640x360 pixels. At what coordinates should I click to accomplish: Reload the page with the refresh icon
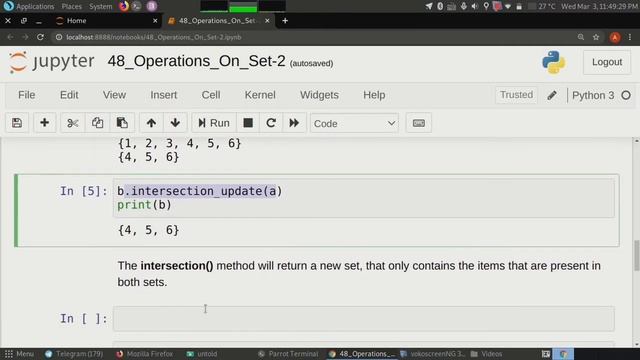point(40,37)
